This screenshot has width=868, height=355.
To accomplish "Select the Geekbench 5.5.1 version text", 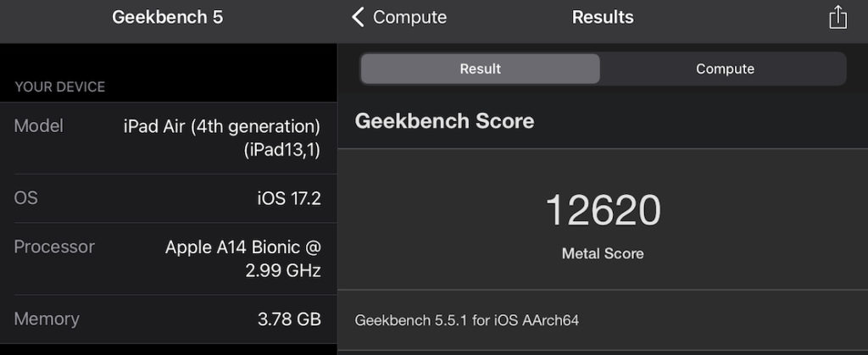I will pyautogui.click(x=466, y=320).
